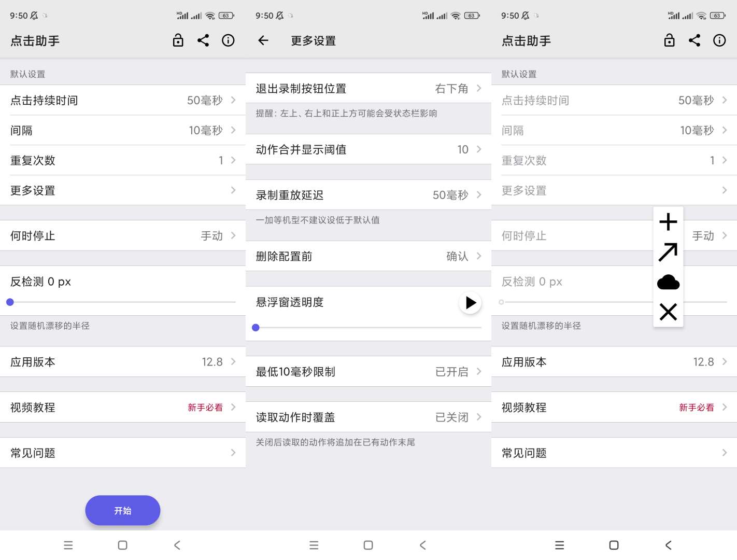737x560 pixels.
Task: Tap the system back icon under left screen
Action: [177, 545]
